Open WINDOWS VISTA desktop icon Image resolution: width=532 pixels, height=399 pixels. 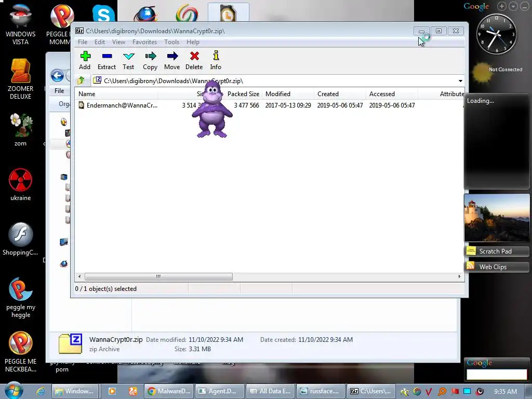tap(20, 24)
